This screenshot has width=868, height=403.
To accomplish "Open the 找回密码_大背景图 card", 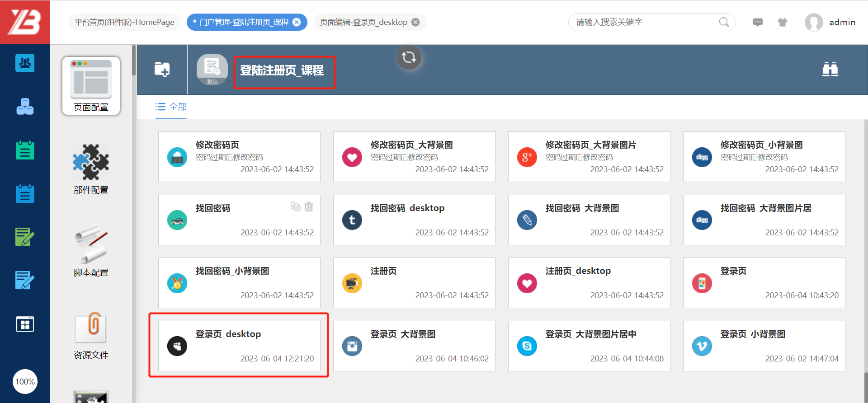I will point(589,220).
